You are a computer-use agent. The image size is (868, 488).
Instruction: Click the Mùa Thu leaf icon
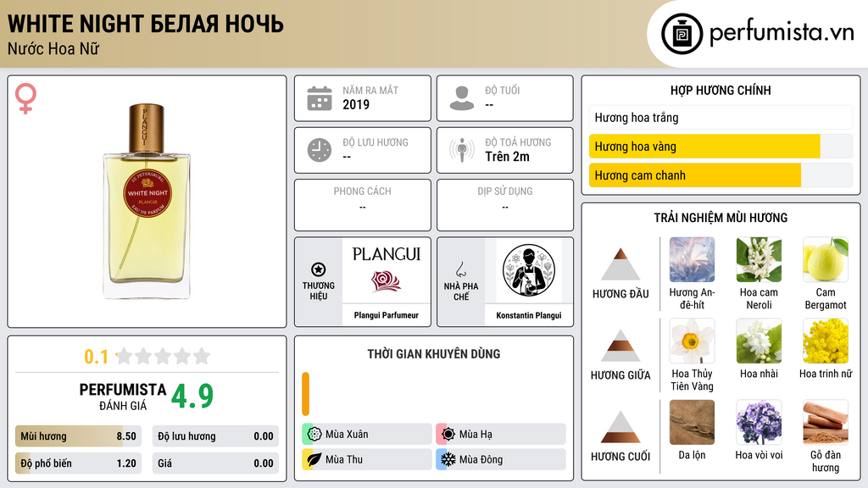314,459
